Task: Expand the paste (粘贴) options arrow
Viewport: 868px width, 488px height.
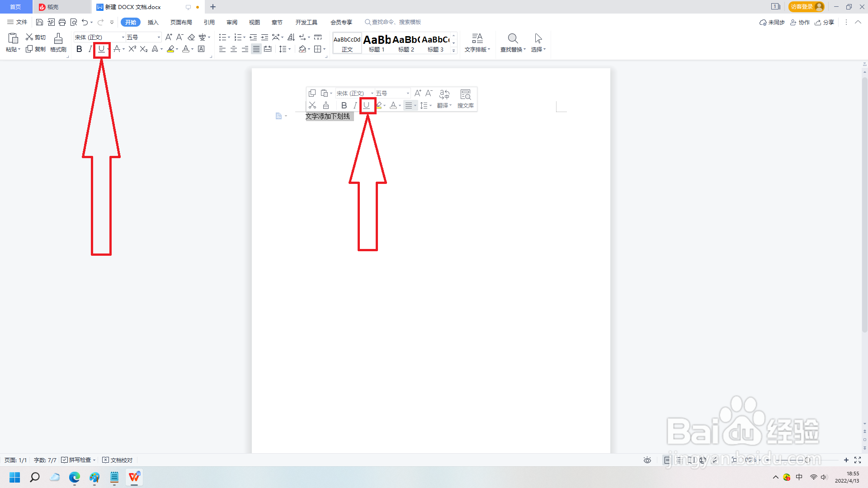Action: 19,50
